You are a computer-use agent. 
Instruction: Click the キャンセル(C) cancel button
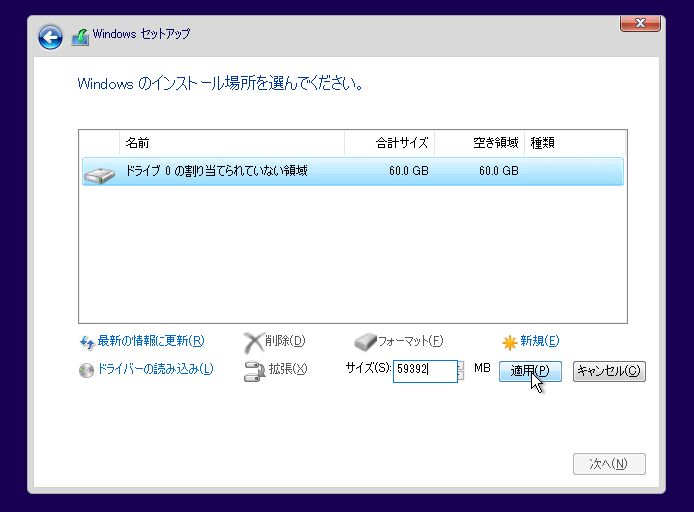pos(609,371)
